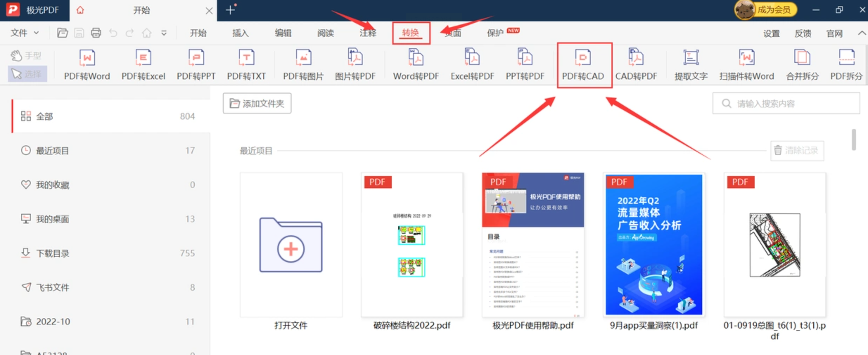
Task: Click the print icon
Action: tap(96, 33)
